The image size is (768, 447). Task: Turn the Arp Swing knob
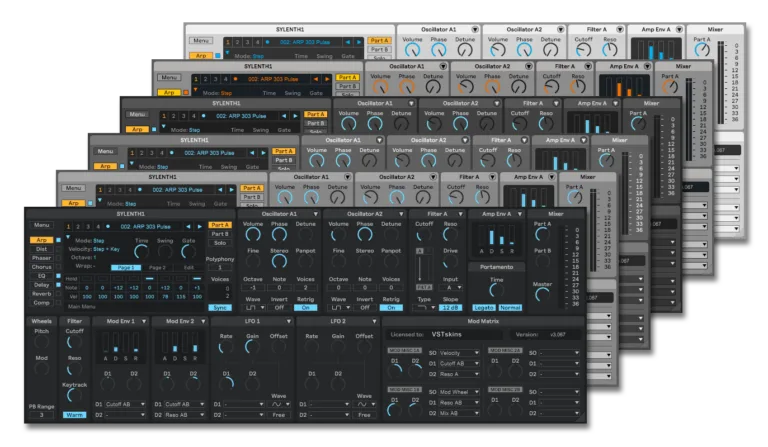tap(165, 252)
